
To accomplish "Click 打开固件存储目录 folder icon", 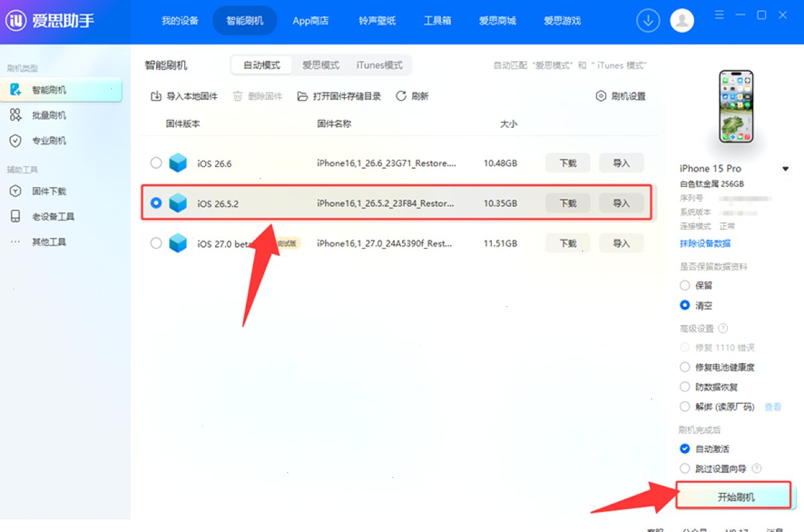I will [303, 96].
